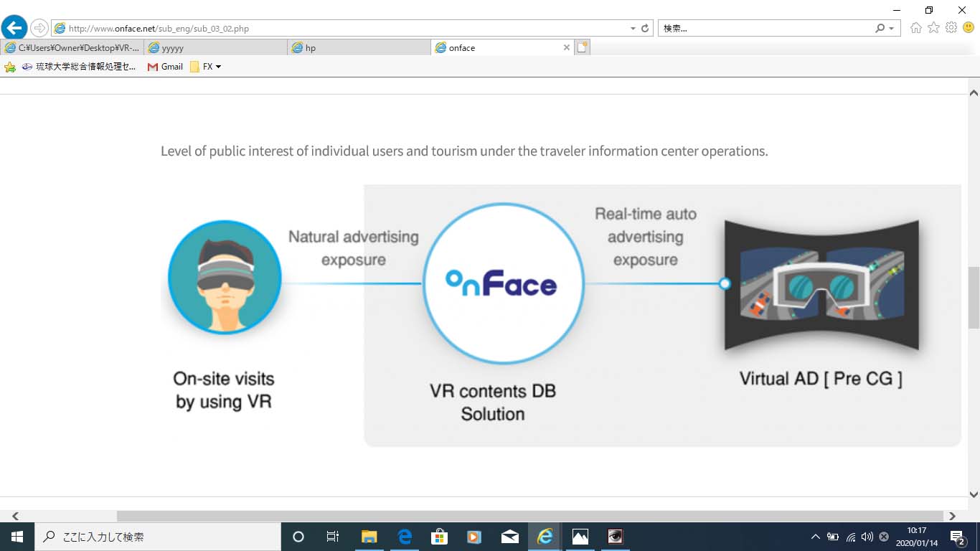Show hidden system tray icons
The width and height of the screenshot is (980, 551).
pos(815,537)
